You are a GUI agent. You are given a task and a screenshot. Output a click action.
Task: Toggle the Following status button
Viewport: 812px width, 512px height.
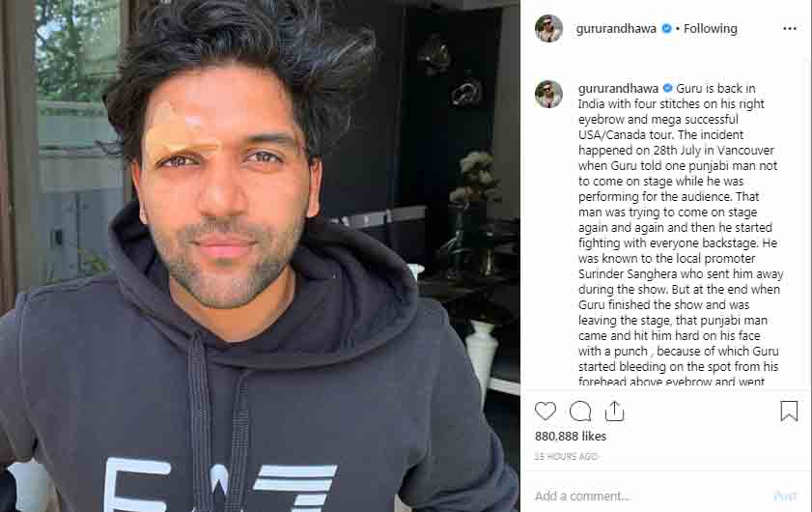tap(710, 29)
